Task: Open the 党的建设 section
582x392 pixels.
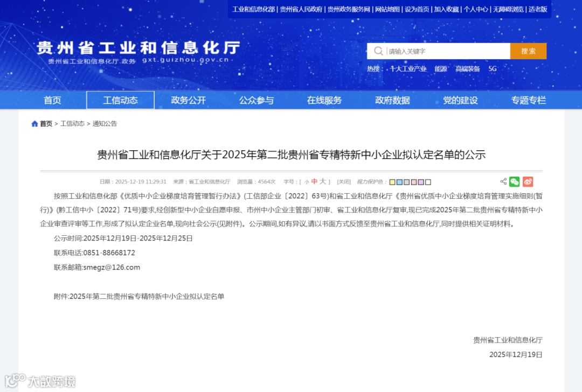Action: click(459, 100)
